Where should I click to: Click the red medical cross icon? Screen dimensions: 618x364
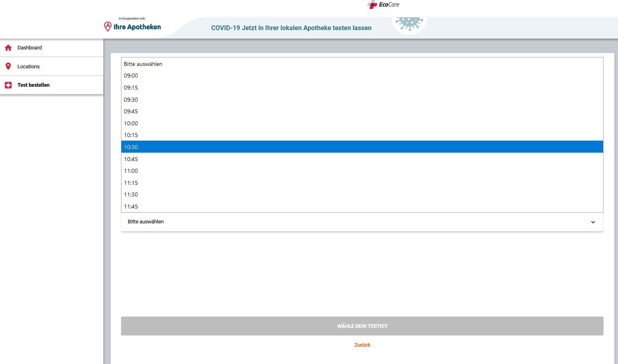pyautogui.click(x=8, y=85)
